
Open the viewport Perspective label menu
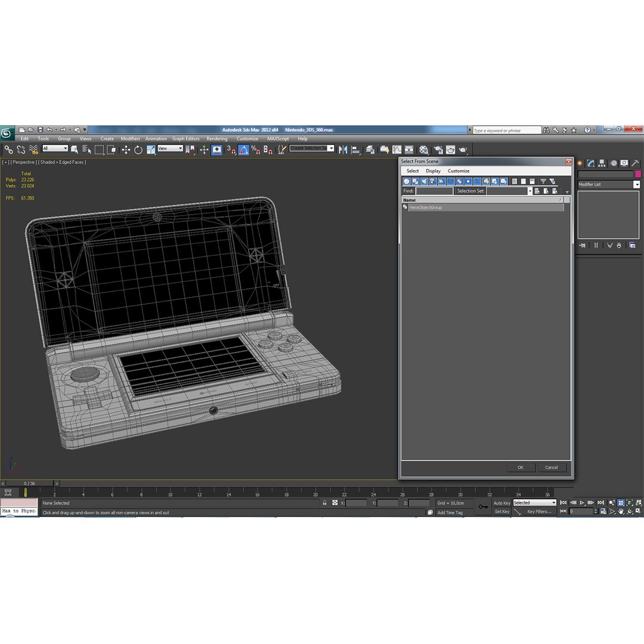tap(23, 162)
